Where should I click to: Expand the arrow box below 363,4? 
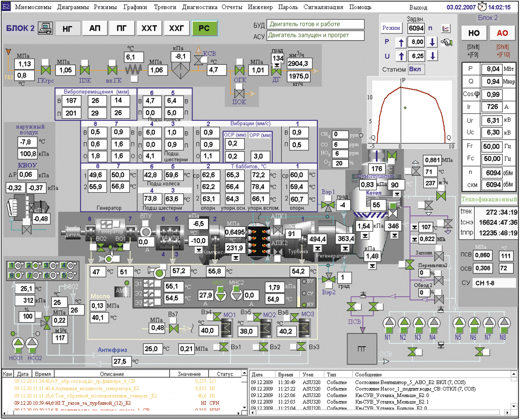pos(345,248)
